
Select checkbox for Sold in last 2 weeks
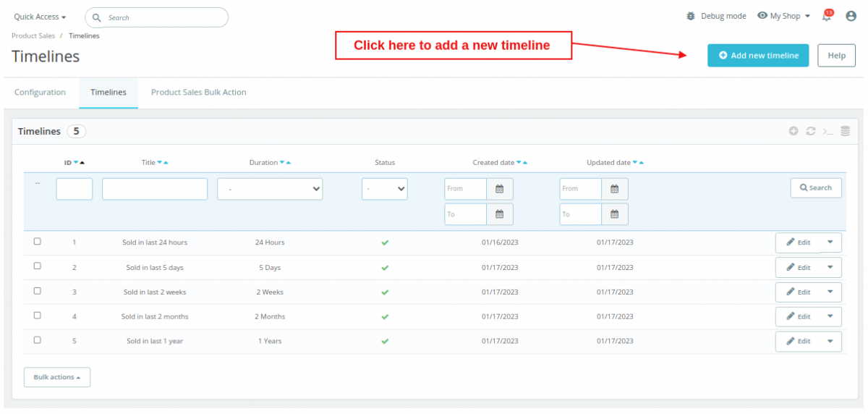[x=38, y=291]
